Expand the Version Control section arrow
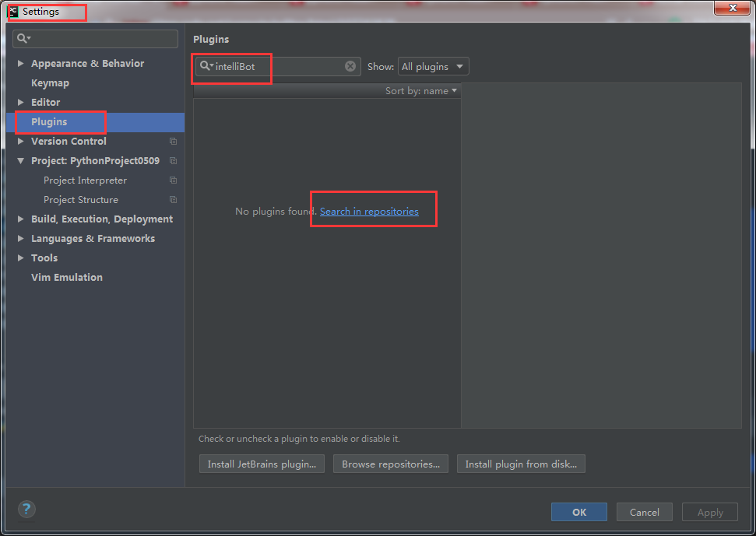 pyautogui.click(x=21, y=141)
